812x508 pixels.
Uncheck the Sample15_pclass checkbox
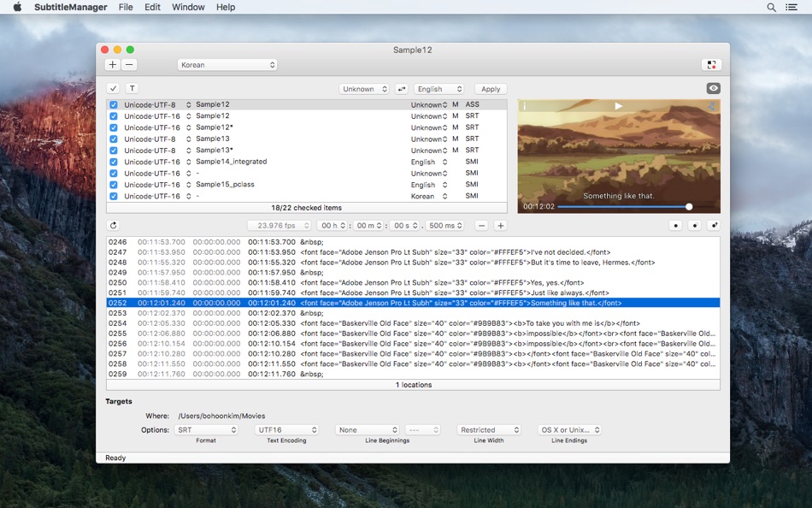coord(114,185)
